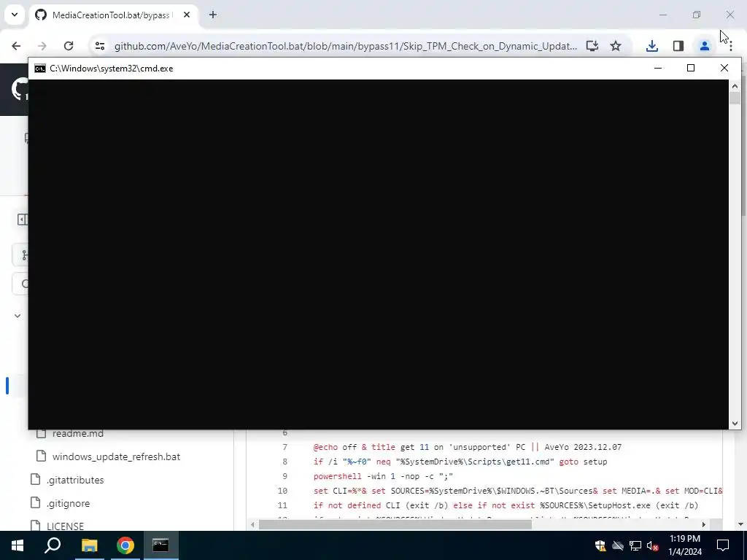Viewport: 747px width, 560px height.
Task: Open Chrome profile avatar
Action: pos(704,46)
